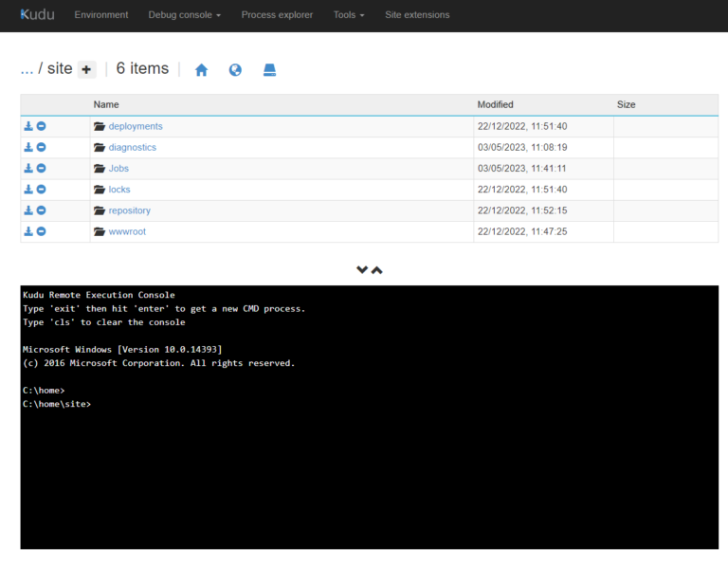
Task: Open the Tools dropdown menu
Action: point(349,15)
